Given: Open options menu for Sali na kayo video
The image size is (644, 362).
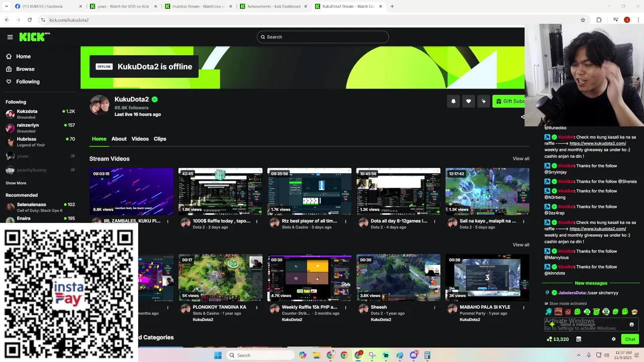Looking at the screenshot, I should pos(524,221).
